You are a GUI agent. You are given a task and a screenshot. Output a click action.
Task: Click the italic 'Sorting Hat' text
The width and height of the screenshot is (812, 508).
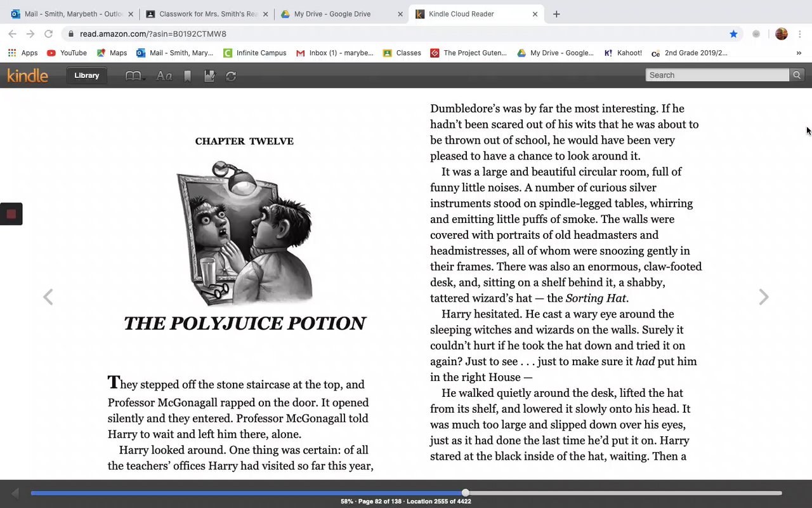(596, 298)
